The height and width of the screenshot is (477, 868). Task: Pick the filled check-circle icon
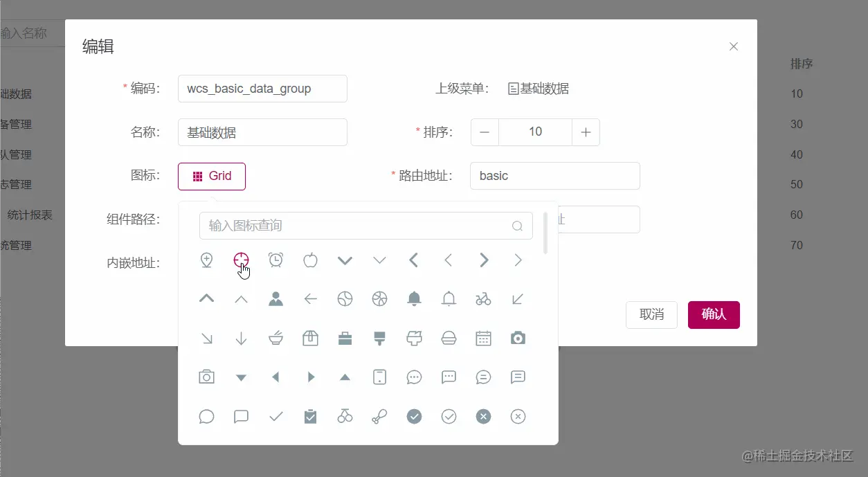point(414,416)
